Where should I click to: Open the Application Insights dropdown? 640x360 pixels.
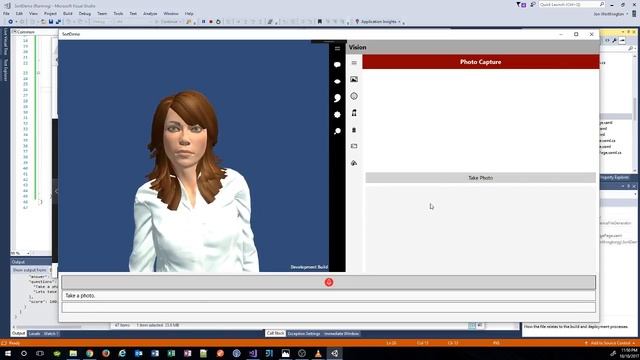point(378,22)
